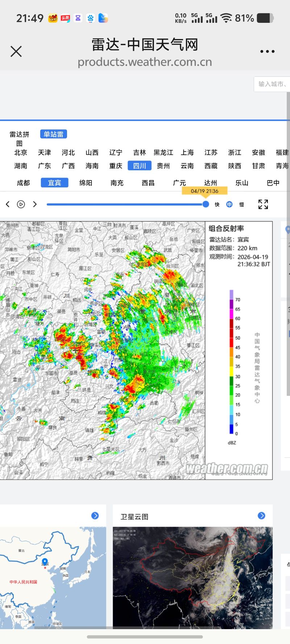This screenshot has width=290, height=644.
Task: Close the web page with the X icon
Action: [x=16, y=51]
